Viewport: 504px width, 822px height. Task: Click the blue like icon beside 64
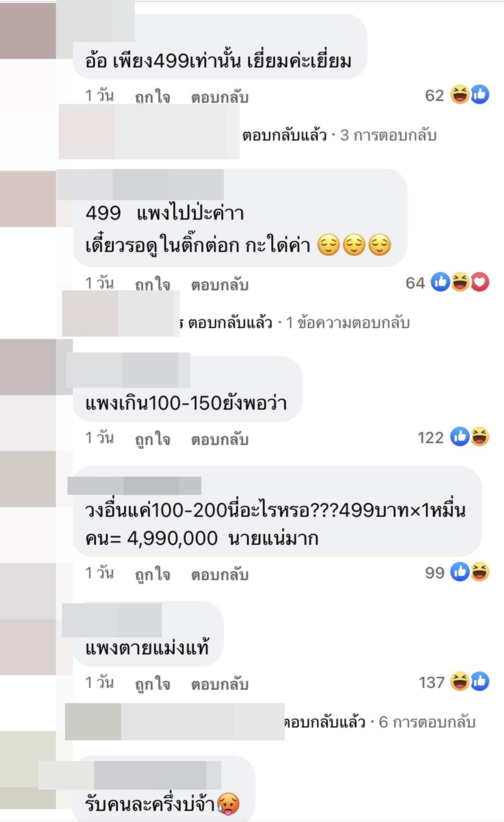(x=440, y=282)
